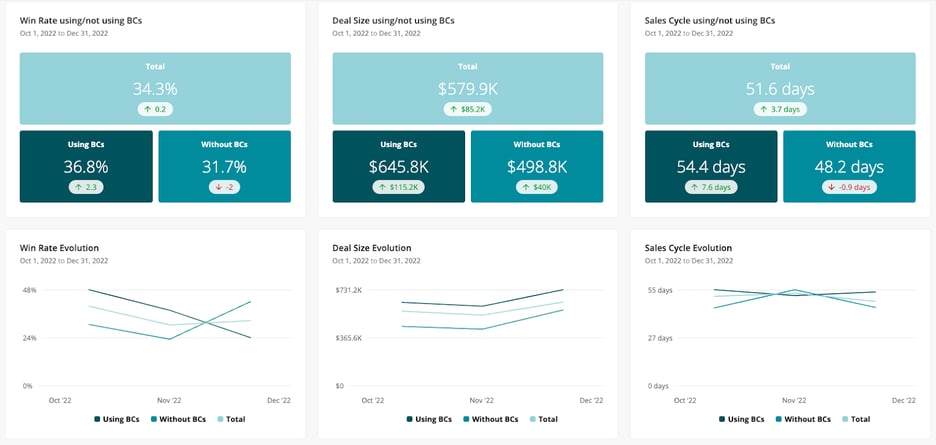
Task: Click the up-arrow $40K badge under $498.8K
Action: (x=537, y=187)
